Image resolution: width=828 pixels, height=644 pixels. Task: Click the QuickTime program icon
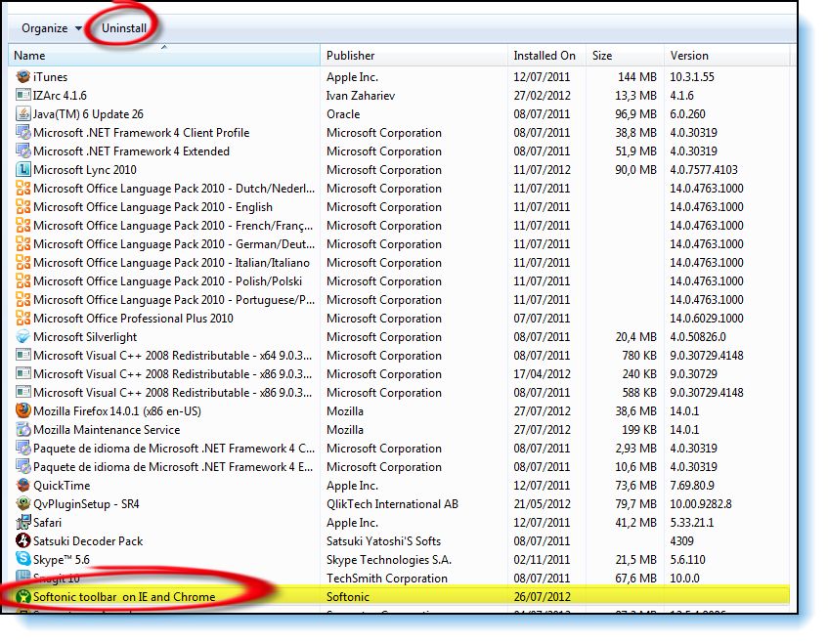(23, 485)
